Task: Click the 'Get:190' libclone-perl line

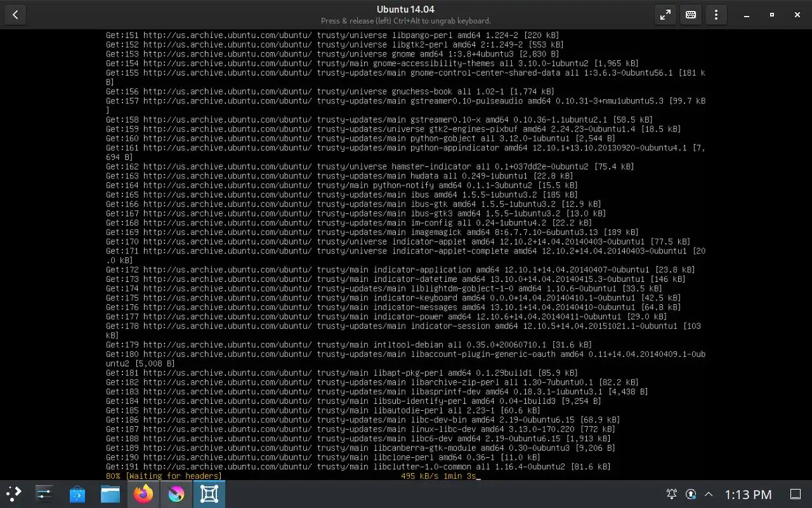Action: tap(323, 457)
